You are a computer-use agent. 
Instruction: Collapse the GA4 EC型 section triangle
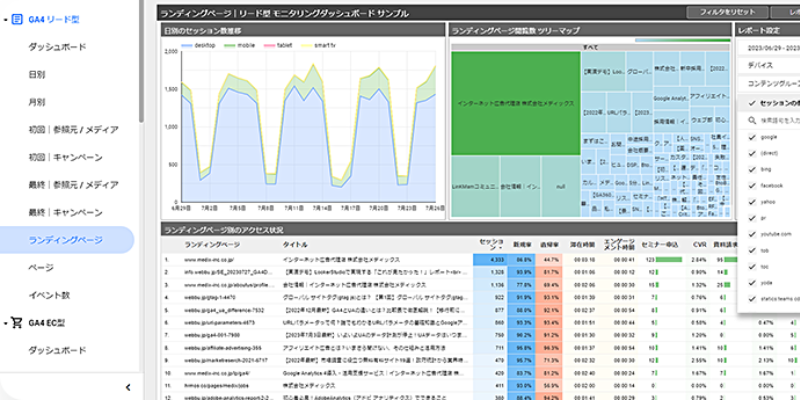(x=5, y=323)
